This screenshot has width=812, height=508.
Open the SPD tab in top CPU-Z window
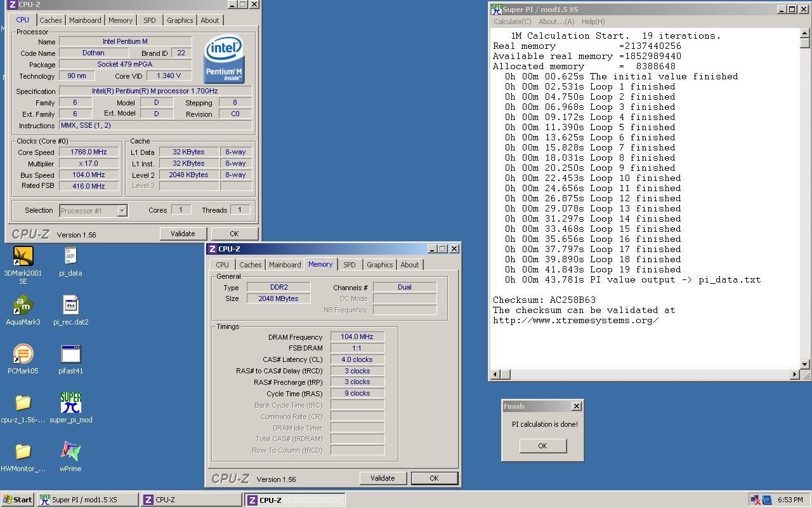click(150, 20)
